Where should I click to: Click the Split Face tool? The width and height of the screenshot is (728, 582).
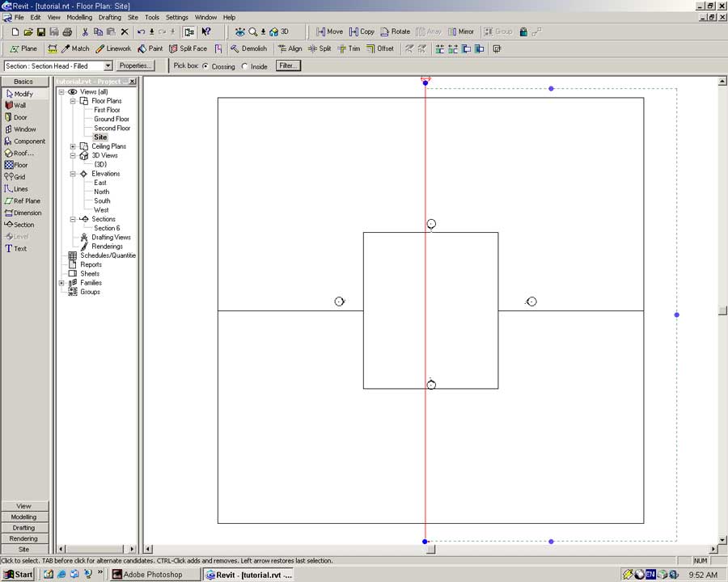pyautogui.click(x=188, y=48)
